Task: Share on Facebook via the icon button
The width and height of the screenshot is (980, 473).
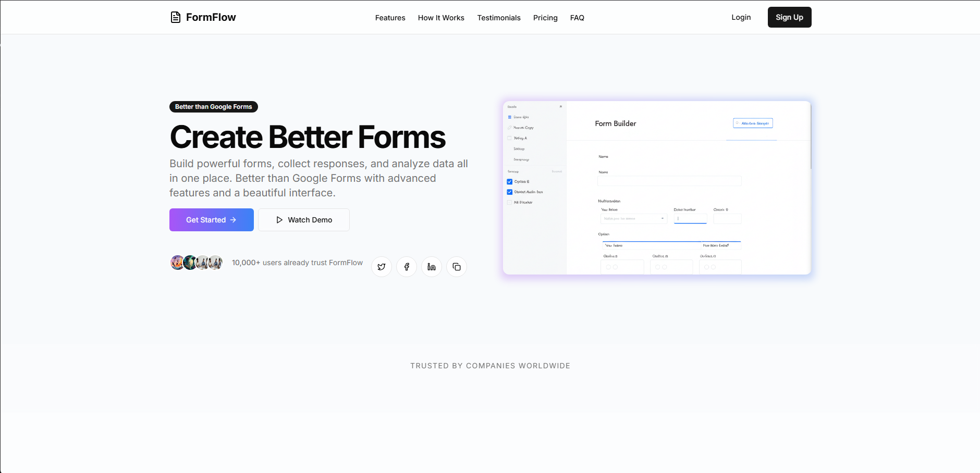Action: [407, 267]
